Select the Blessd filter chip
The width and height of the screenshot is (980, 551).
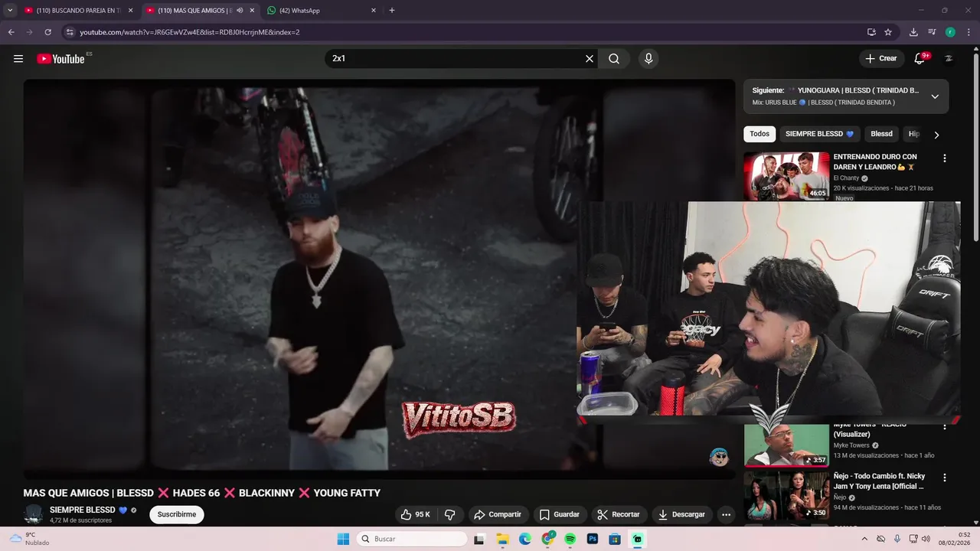pos(881,134)
